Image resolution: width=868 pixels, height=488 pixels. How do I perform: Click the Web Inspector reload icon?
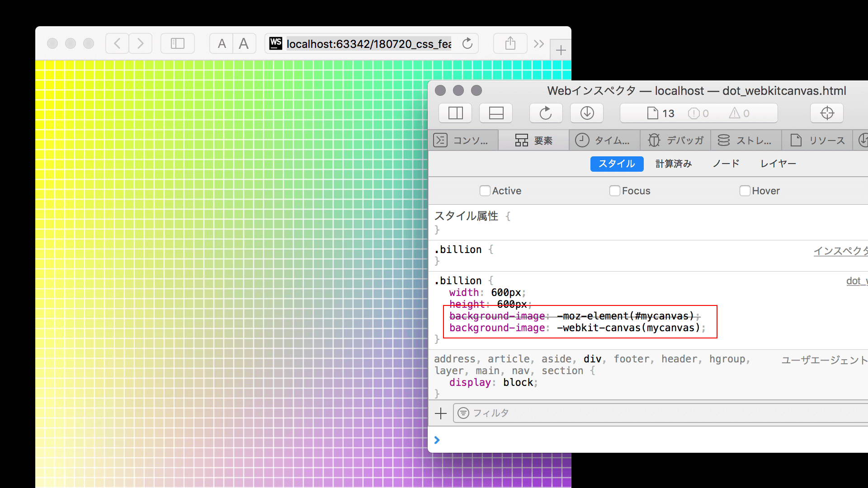click(x=546, y=113)
